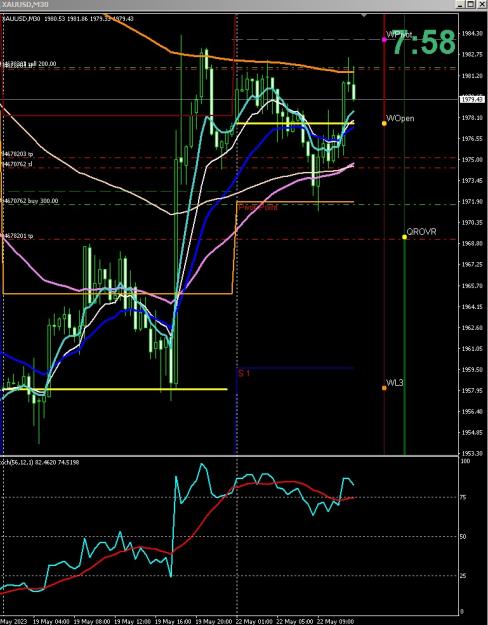
Task: Click the 94678201 tp order label
Action: (x=18, y=236)
